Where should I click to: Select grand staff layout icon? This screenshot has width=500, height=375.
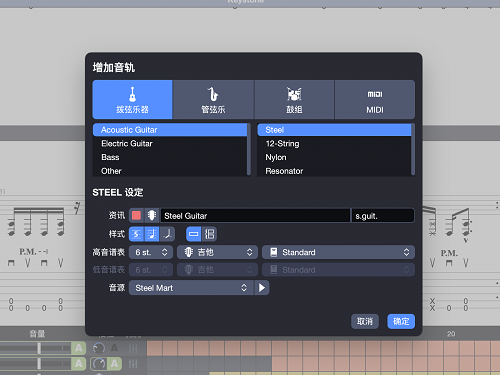coord(209,234)
